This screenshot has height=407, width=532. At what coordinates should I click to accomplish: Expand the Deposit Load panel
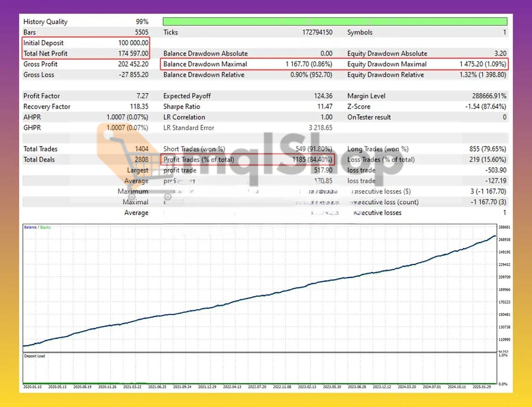34,356
